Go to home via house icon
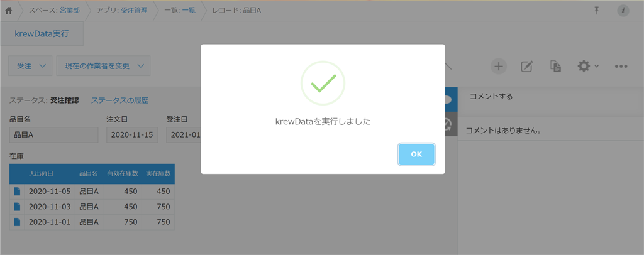644x255 pixels. coord(9,11)
